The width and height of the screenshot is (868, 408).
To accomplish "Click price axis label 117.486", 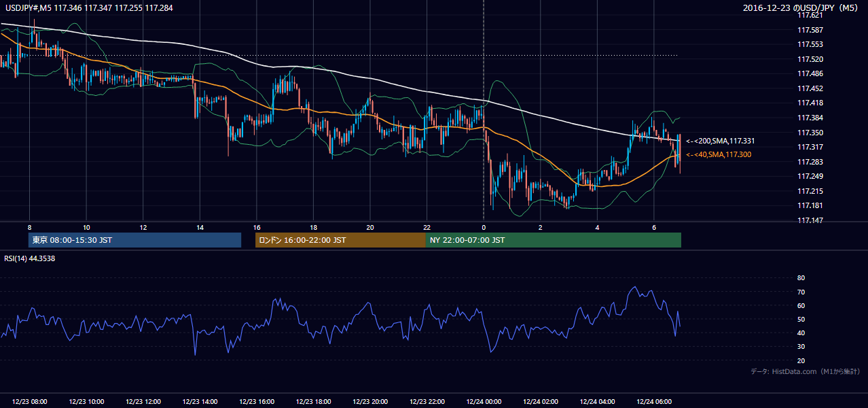I will 810,73.
